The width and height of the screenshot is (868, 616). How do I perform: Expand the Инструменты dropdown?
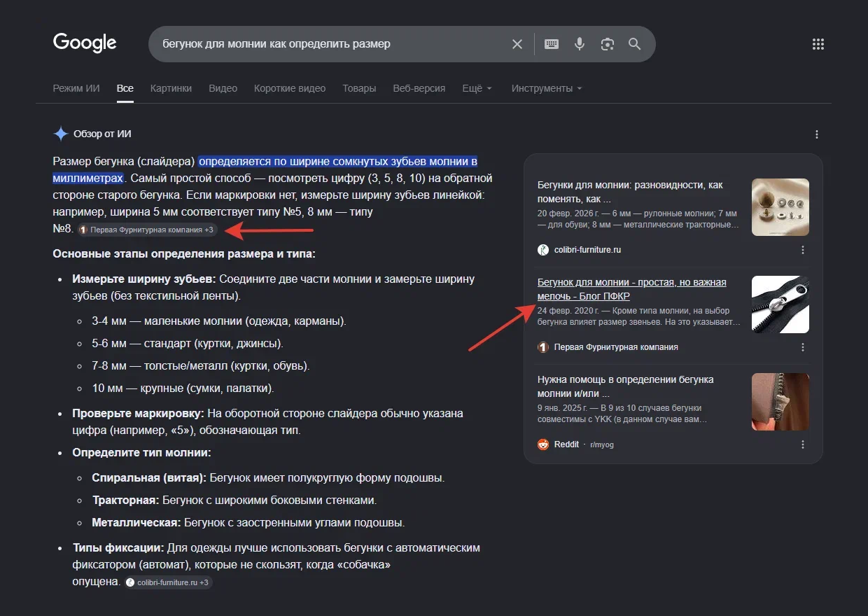point(547,88)
